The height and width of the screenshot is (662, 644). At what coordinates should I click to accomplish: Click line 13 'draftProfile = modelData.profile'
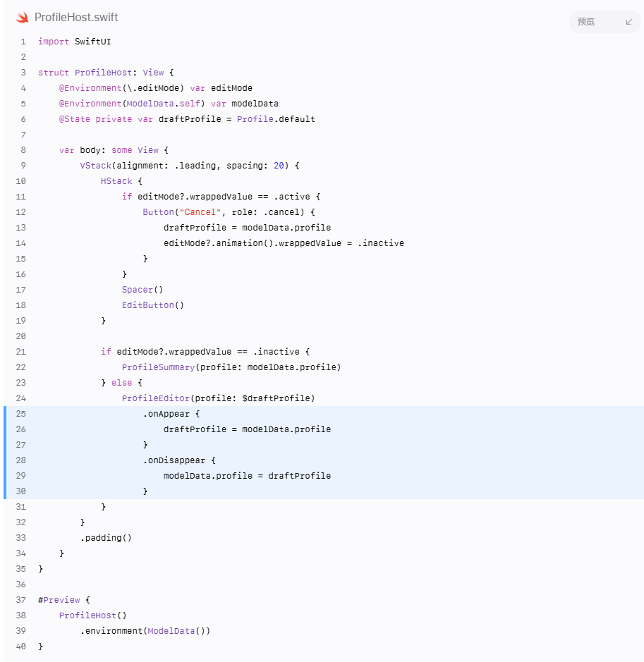click(x=247, y=228)
